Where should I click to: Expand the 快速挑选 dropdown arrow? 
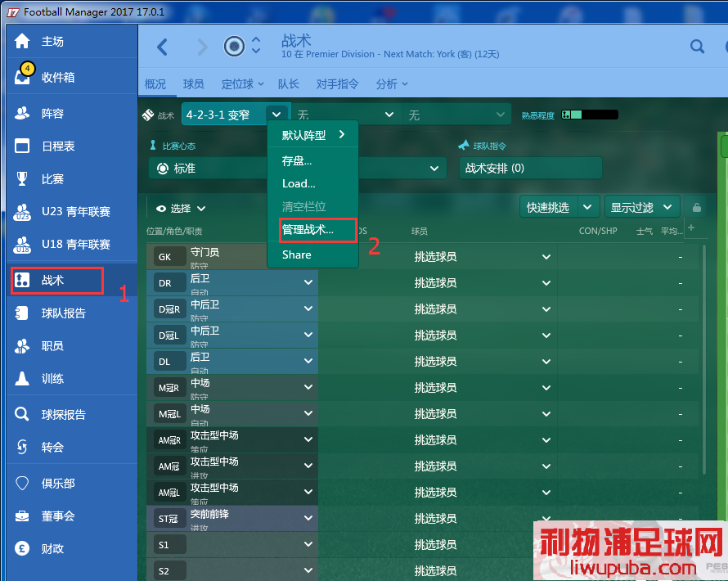coord(588,207)
